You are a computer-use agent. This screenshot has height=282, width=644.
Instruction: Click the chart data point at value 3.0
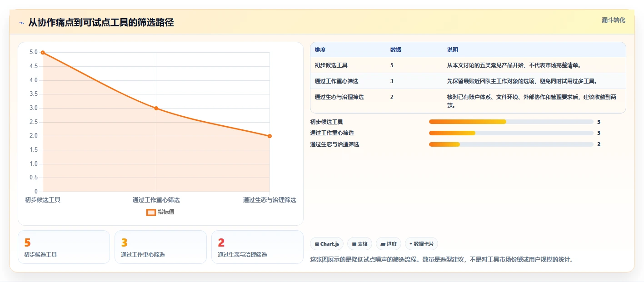[x=156, y=108]
